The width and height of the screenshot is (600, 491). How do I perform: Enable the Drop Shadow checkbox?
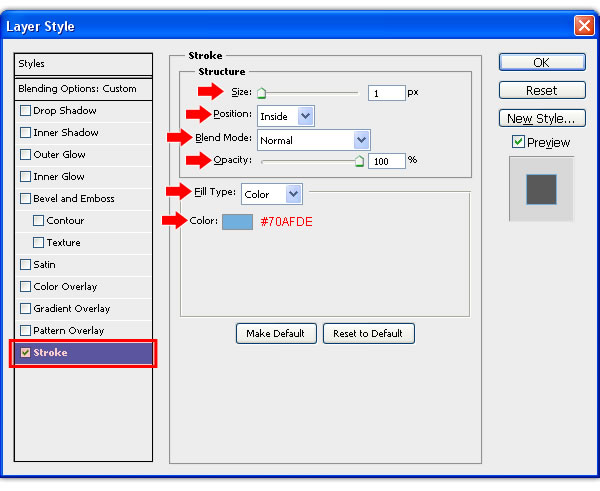pyautogui.click(x=25, y=111)
